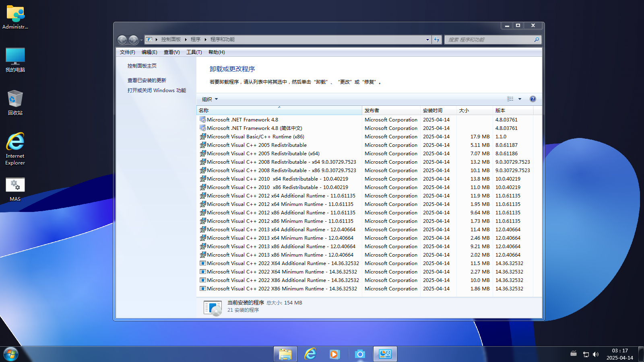Select Visual C++ 2013 x64 Additional Runtime row
Viewport: 644px width, 362px height.
pos(365,229)
